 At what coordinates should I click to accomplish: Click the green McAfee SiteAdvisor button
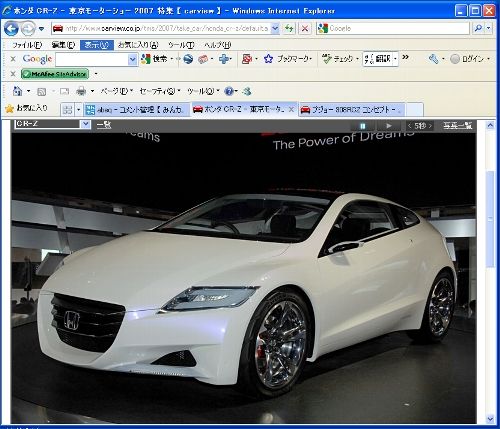(55, 74)
